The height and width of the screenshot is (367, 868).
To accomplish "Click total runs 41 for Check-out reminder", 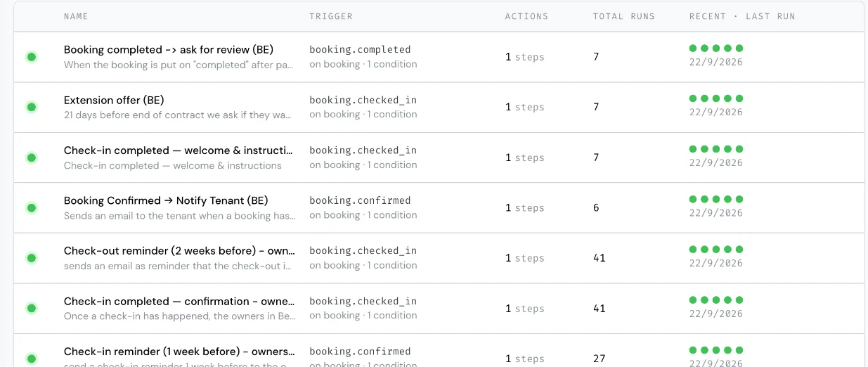I will (x=599, y=258).
